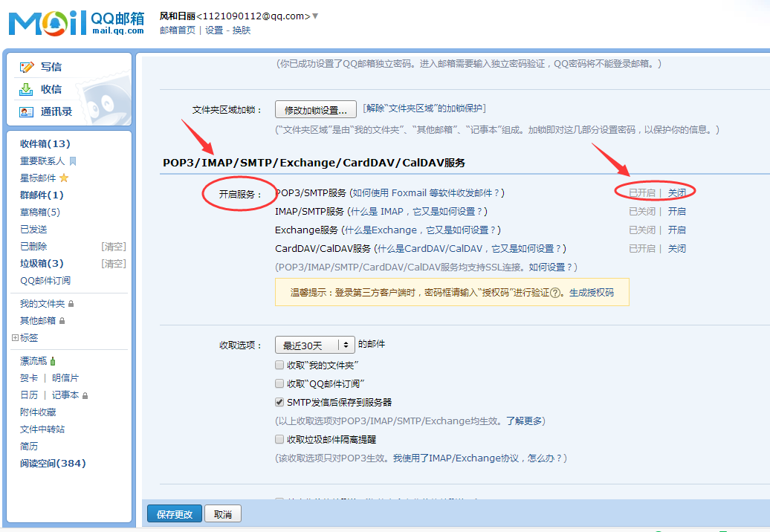Expand the 标签 tree node
Viewport: 770px width, 532px height.
15,337
